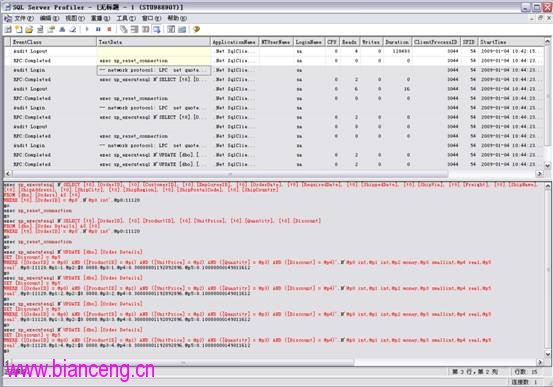Screen dimensions: 553x387
Task: Open trace Properties from the toolbar
Action: coord(51,30)
